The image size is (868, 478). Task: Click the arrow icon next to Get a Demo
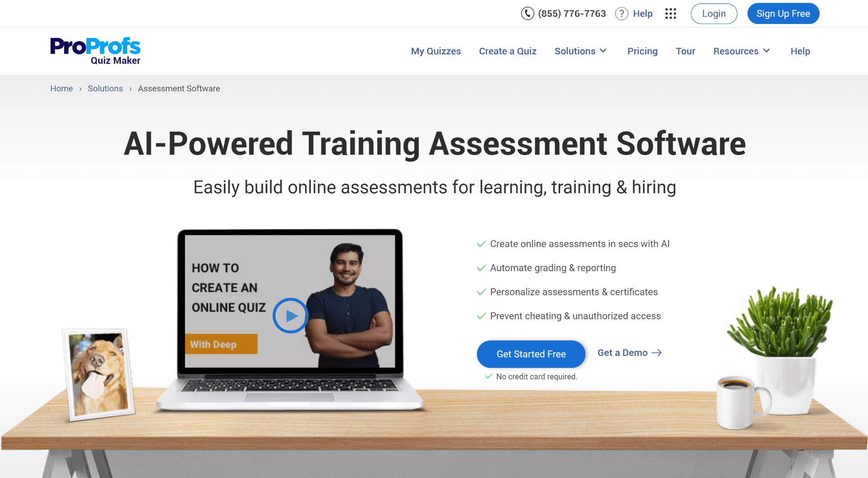pyautogui.click(x=657, y=353)
